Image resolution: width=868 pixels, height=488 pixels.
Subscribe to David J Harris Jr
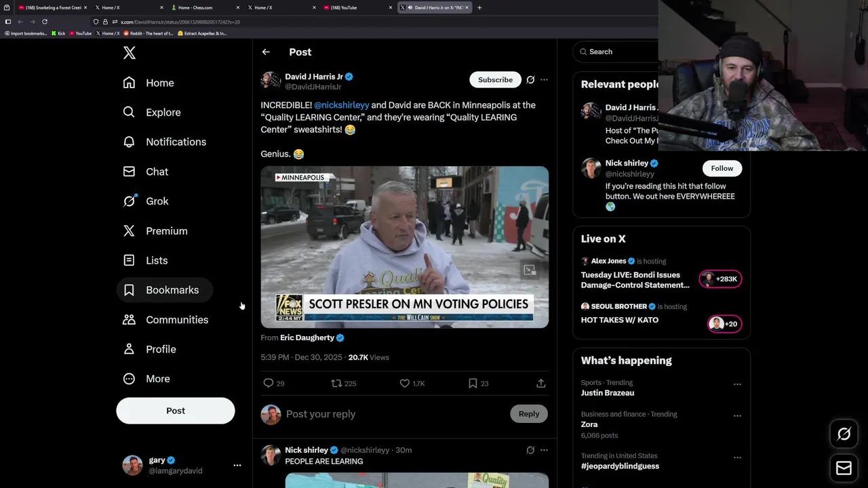(495, 80)
